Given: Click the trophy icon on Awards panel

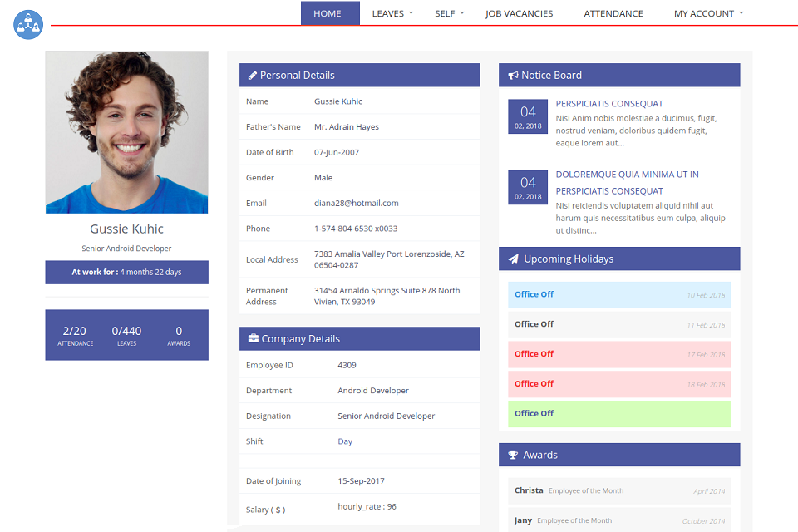Looking at the screenshot, I should coord(512,455).
